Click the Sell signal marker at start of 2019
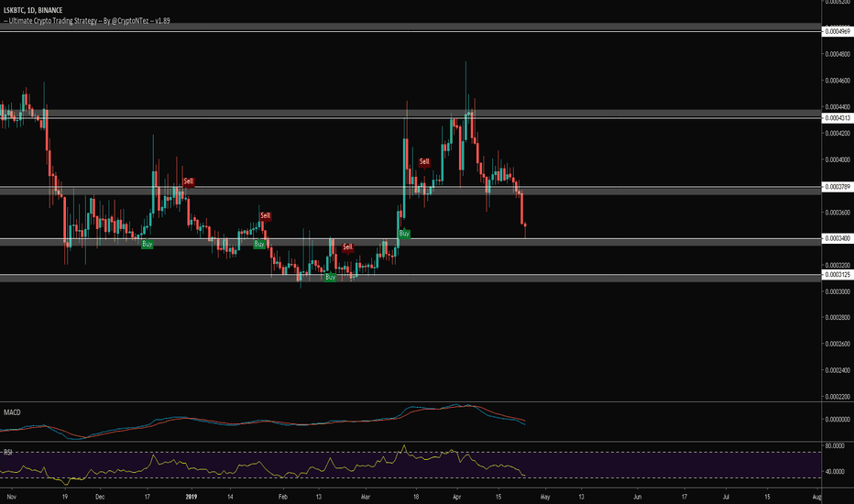 [189, 181]
